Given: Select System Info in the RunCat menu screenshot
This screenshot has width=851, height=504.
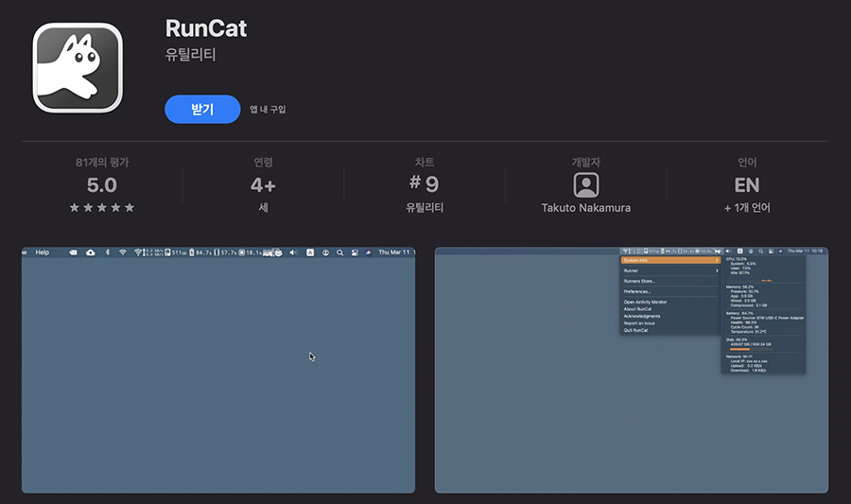Looking at the screenshot, I should pos(669,260).
